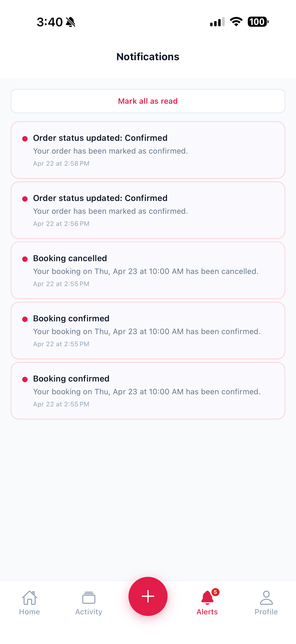Tap the cellular signal bars
296x644 pixels.
click(217, 22)
